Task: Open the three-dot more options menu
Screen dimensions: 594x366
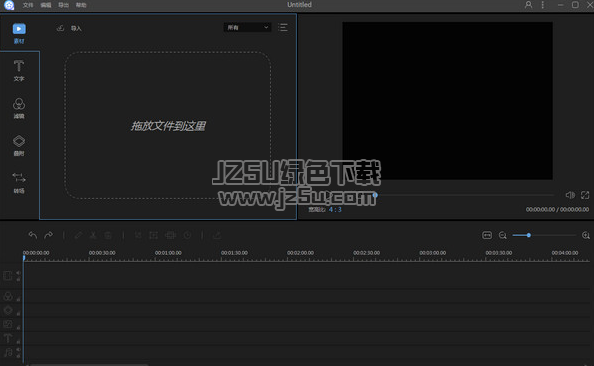Action: click(x=543, y=5)
